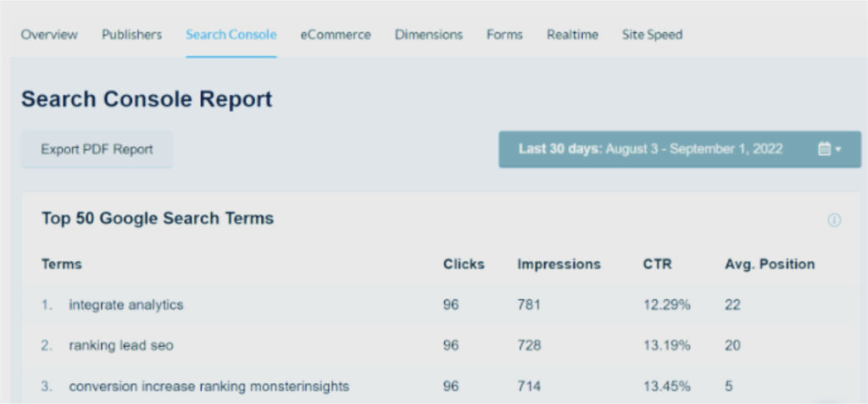The height and width of the screenshot is (404, 868).
Task: Click the CTR column header
Action: [x=657, y=264]
